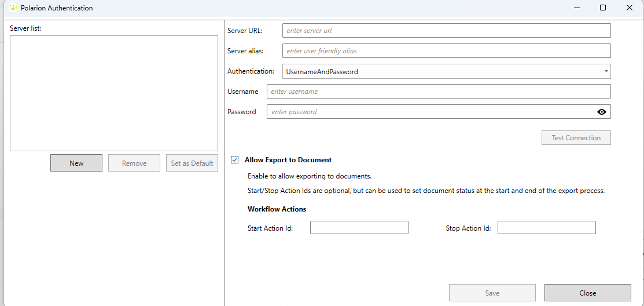Click Set as Default button
Viewport: 644px width, 306px height.
click(x=192, y=163)
